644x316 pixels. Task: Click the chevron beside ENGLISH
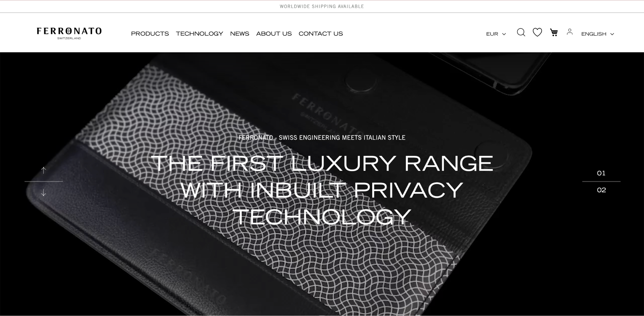612,34
